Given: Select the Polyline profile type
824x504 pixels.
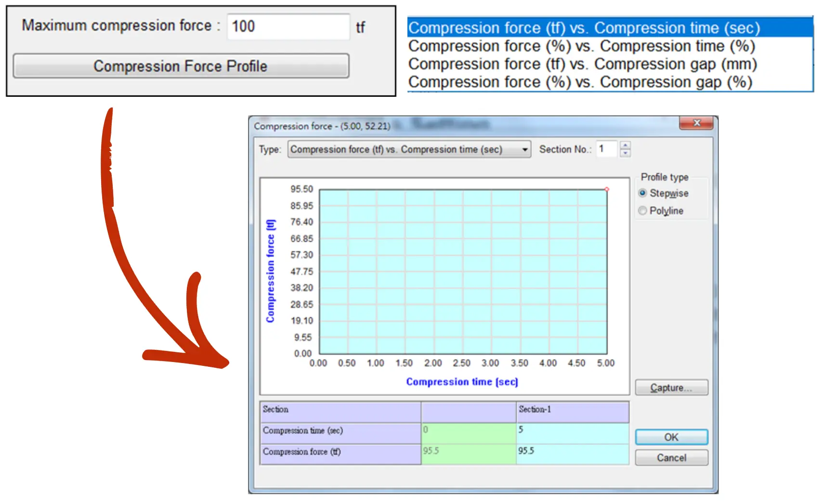Looking at the screenshot, I should (x=642, y=211).
